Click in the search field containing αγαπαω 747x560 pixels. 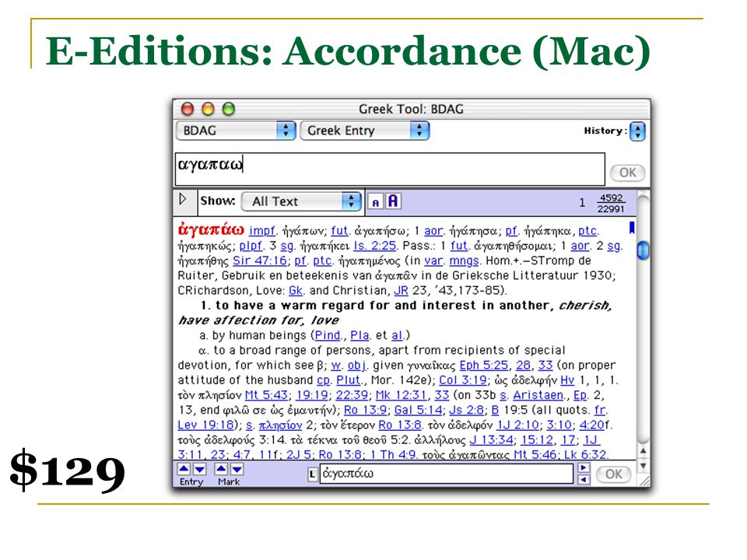390,169
